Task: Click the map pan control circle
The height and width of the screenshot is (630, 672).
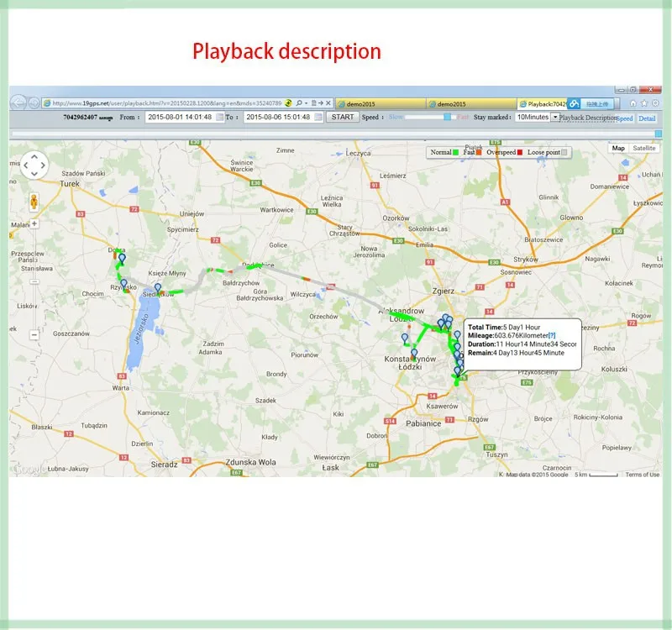Action: 34,165
